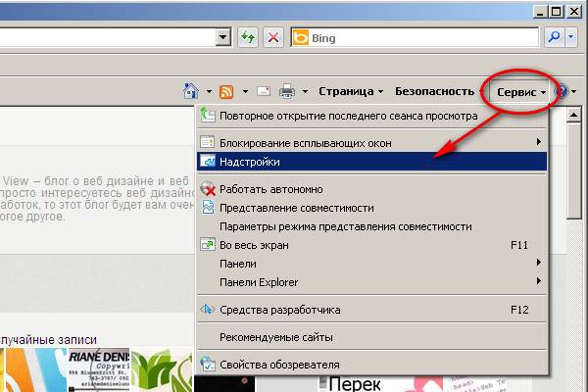Click the green Refresh page icon
The width and height of the screenshot is (588, 392).
pos(249,37)
